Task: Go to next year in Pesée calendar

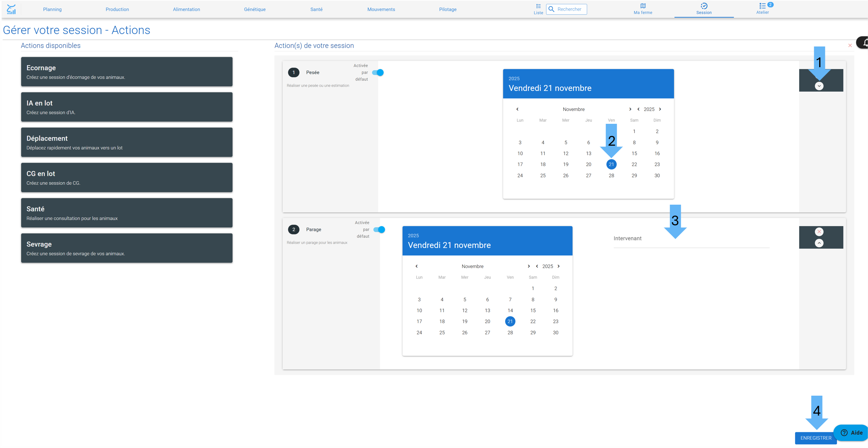Action: 660,109
